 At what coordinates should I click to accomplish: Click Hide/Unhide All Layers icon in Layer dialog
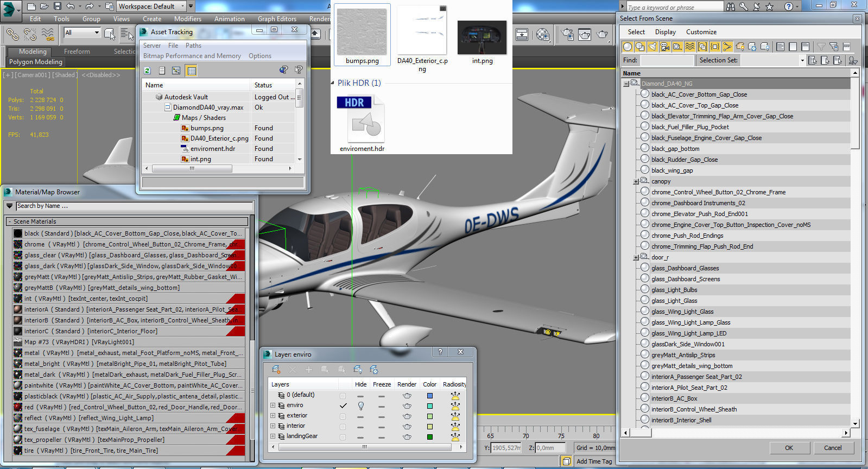click(x=358, y=370)
